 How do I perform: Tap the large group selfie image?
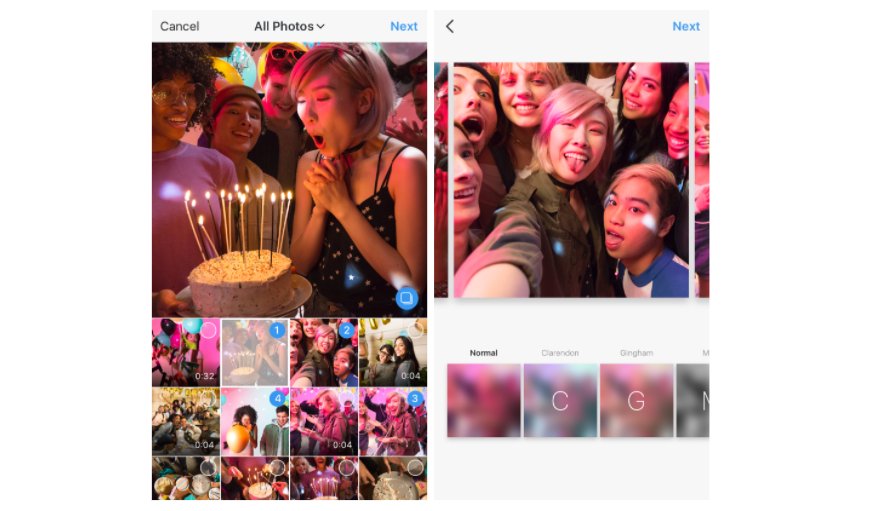pos(571,180)
